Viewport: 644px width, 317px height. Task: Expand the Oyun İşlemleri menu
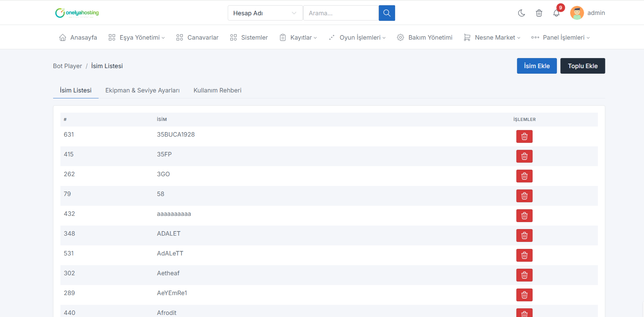357,38
